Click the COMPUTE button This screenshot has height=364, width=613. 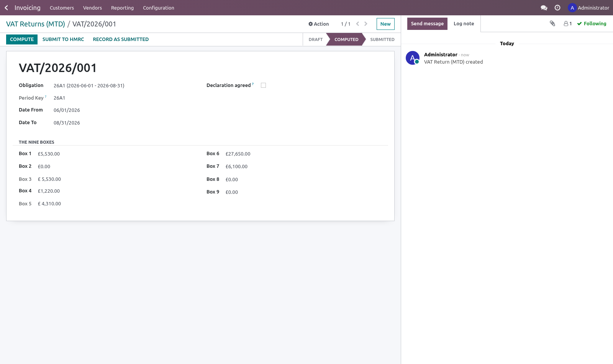(x=22, y=39)
